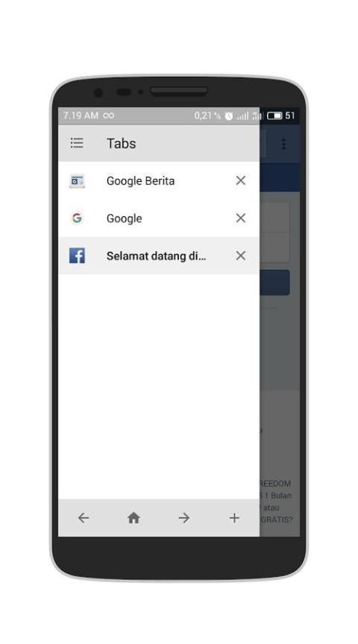The height and width of the screenshot is (644, 358).
Task: Tap the Google Berita news favicon
Action: coord(77,180)
